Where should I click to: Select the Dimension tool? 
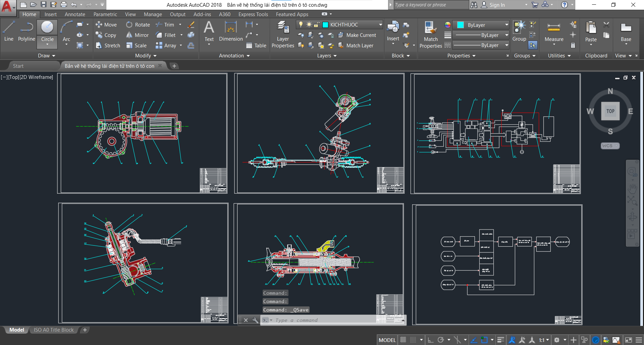tap(231, 31)
